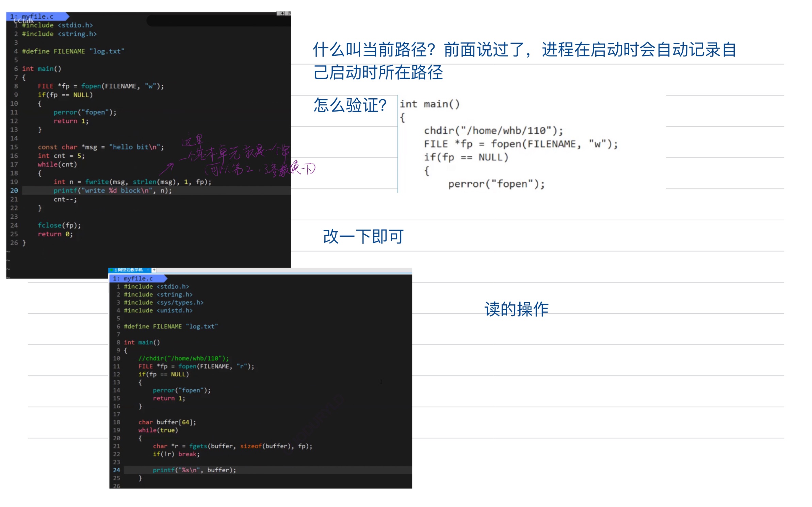Click the plus icon to add session tab
This screenshot has height=507, width=812.
[x=154, y=270]
